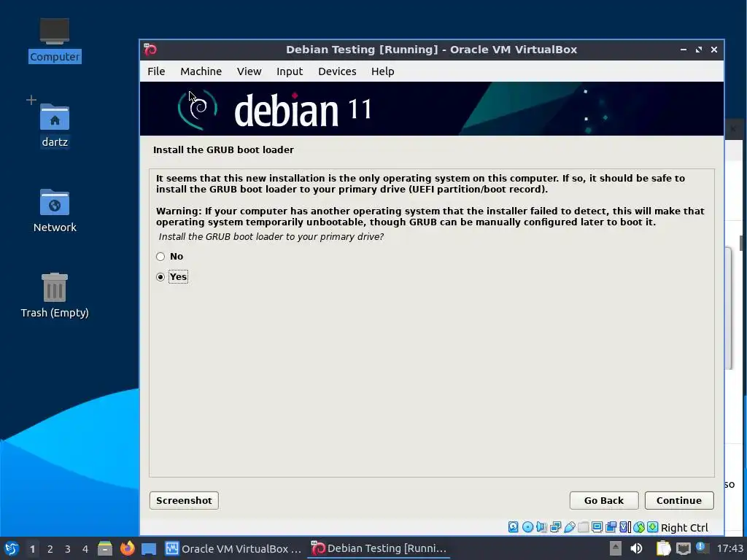Switch to virtual desktop 2
Image resolution: width=747 pixels, height=560 pixels.
(50, 549)
